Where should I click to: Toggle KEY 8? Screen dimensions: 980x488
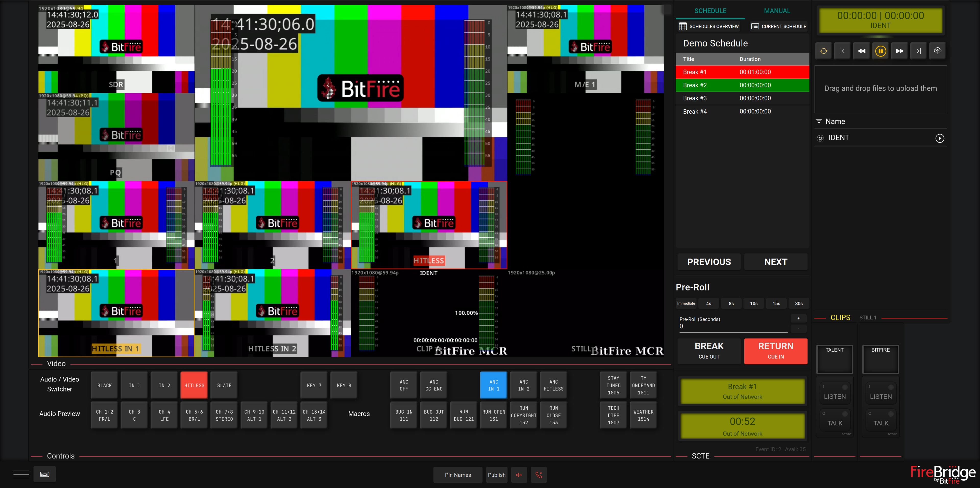[x=344, y=385]
